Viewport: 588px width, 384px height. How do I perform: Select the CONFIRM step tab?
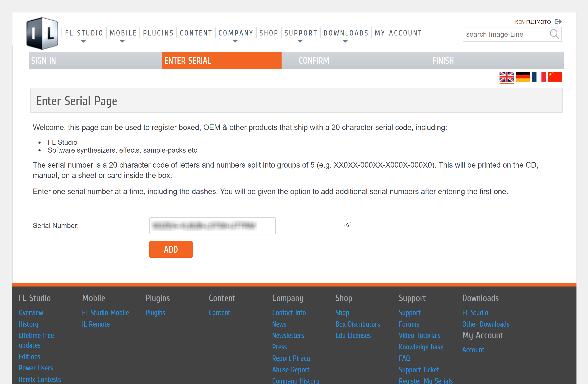314,61
